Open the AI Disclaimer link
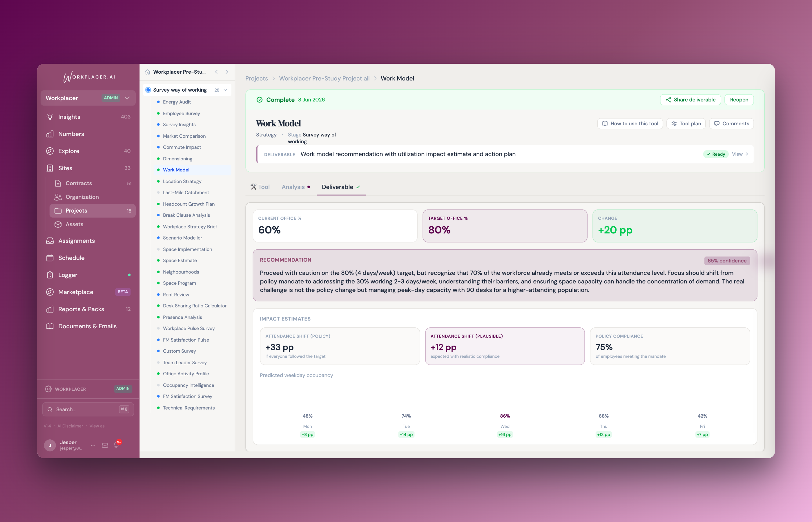 tap(70, 426)
